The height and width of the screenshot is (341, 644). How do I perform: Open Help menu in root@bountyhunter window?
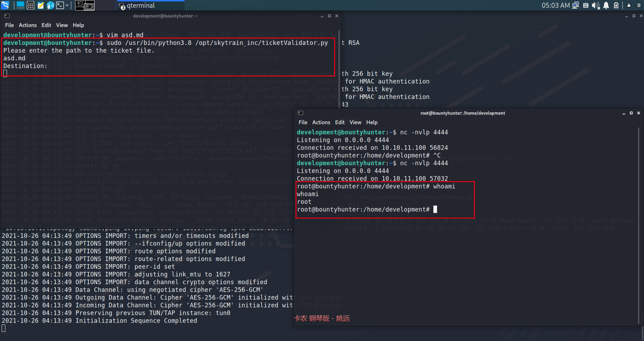(372, 122)
